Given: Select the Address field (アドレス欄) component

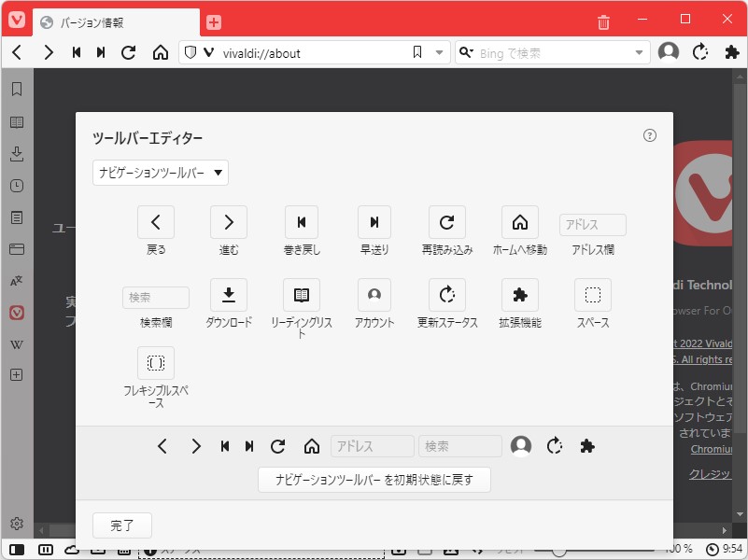Looking at the screenshot, I should (592, 225).
